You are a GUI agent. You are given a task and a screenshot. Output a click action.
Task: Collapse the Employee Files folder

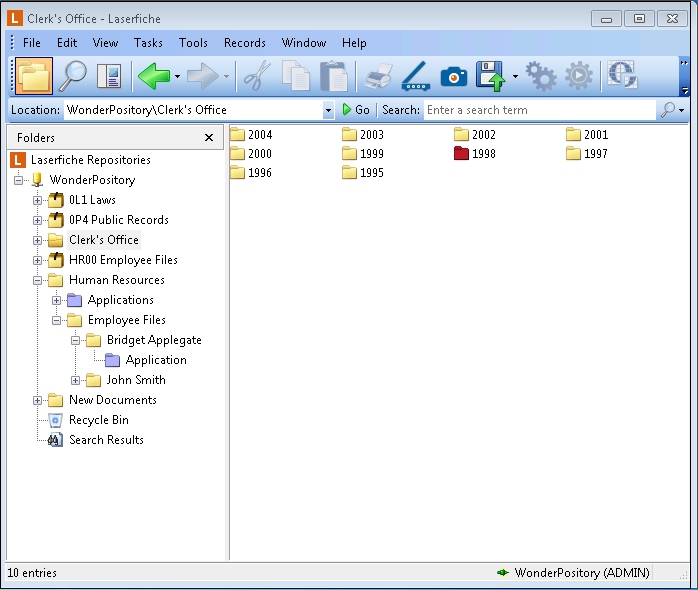point(57,321)
